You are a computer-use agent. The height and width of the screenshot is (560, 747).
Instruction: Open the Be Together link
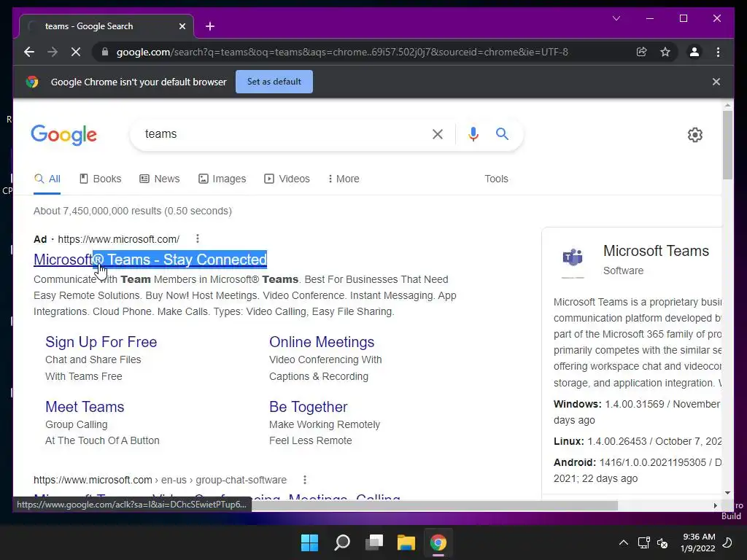click(309, 407)
